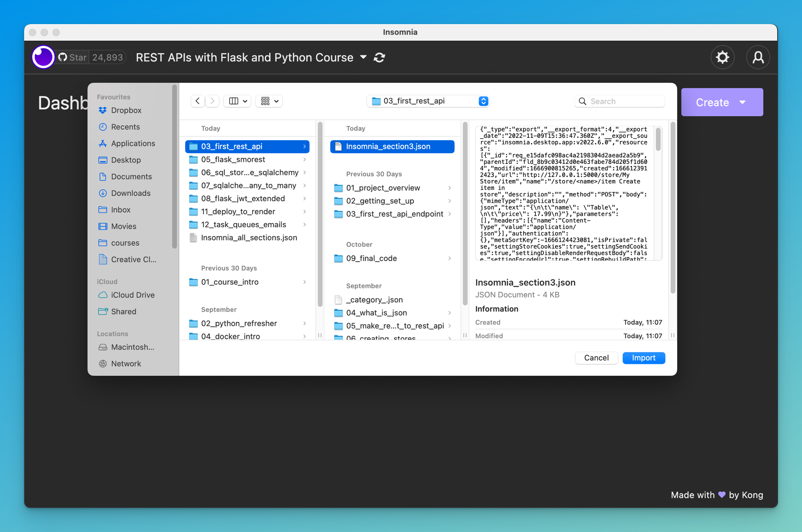Viewport: 802px width, 532px height.
Task: Go back with the left chevron
Action: click(x=198, y=101)
